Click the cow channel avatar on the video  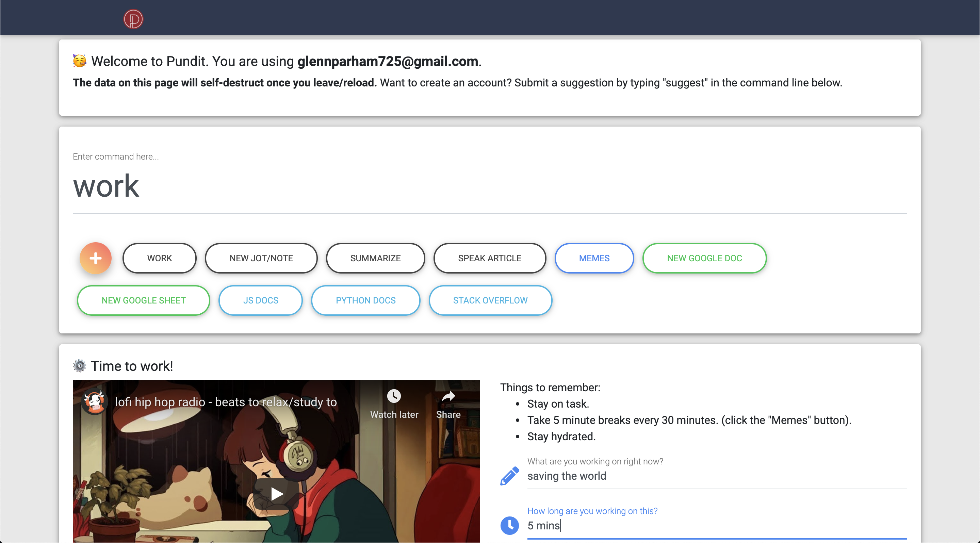(95, 402)
